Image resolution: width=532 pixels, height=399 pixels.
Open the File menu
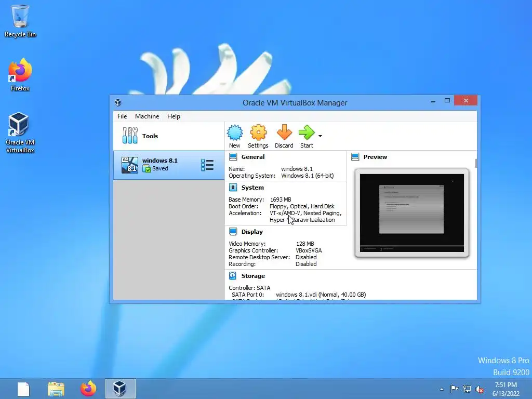(x=122, y=116)
